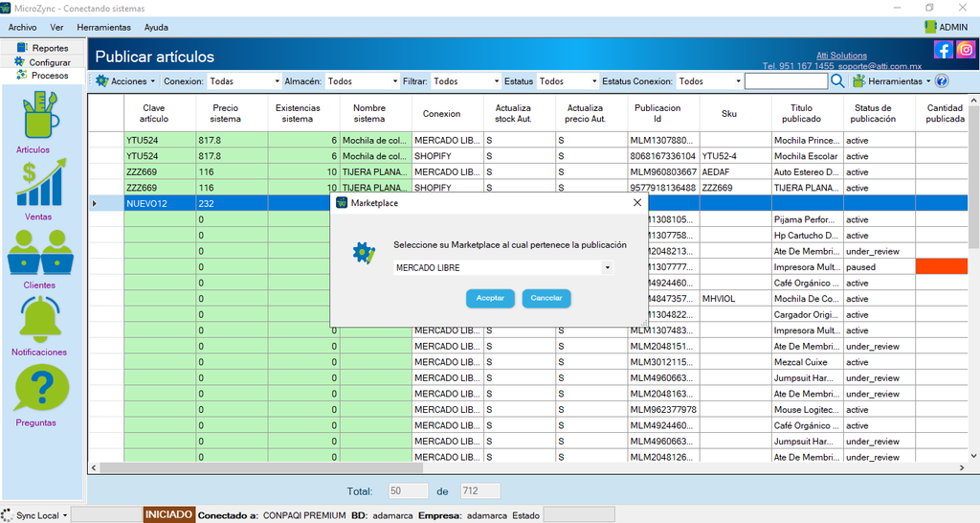Select cell with Publicacion Id 8068167336104

pos(664,156)
